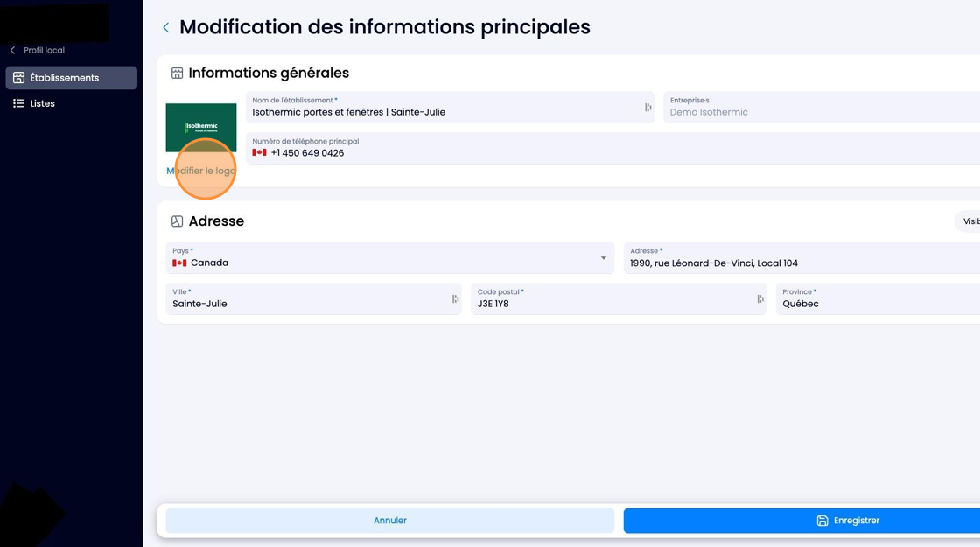Open the Pays country dropdown
Screen dimensions: 980x547
(390, 257)
